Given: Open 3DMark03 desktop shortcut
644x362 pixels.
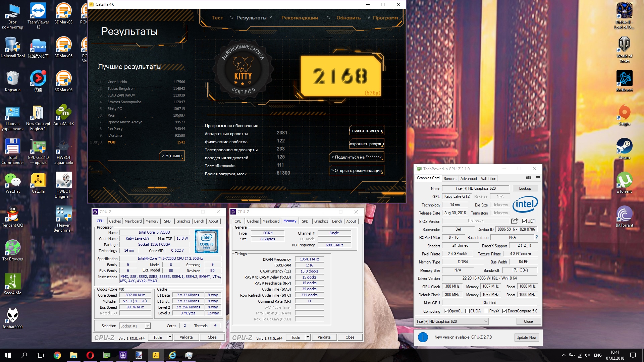Looking at the screenshot, I should click(63, 13).
